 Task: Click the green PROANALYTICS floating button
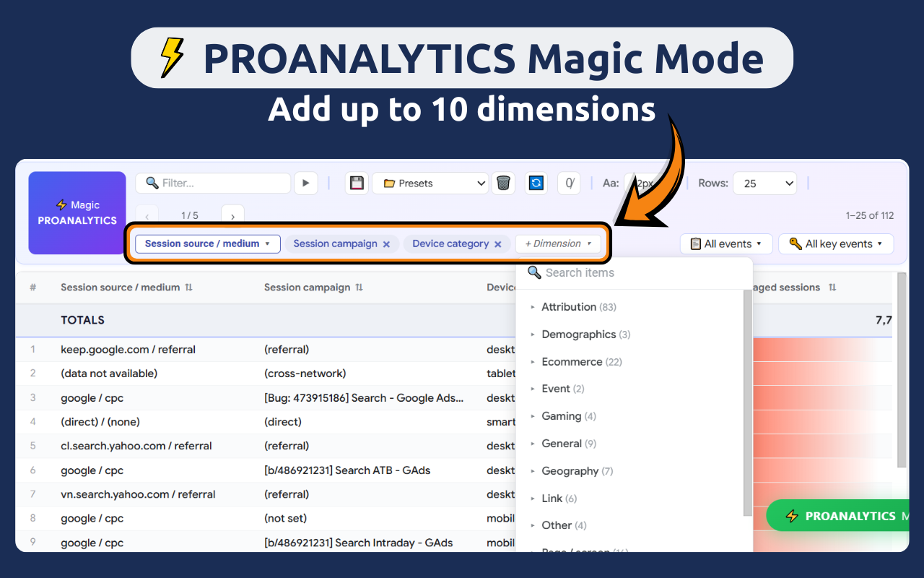click(837, 516)
